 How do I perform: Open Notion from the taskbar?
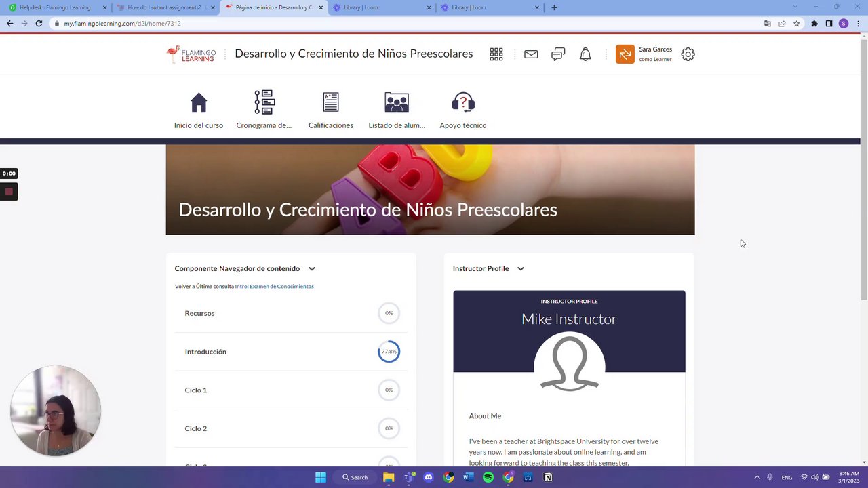(x=548, y=477)
